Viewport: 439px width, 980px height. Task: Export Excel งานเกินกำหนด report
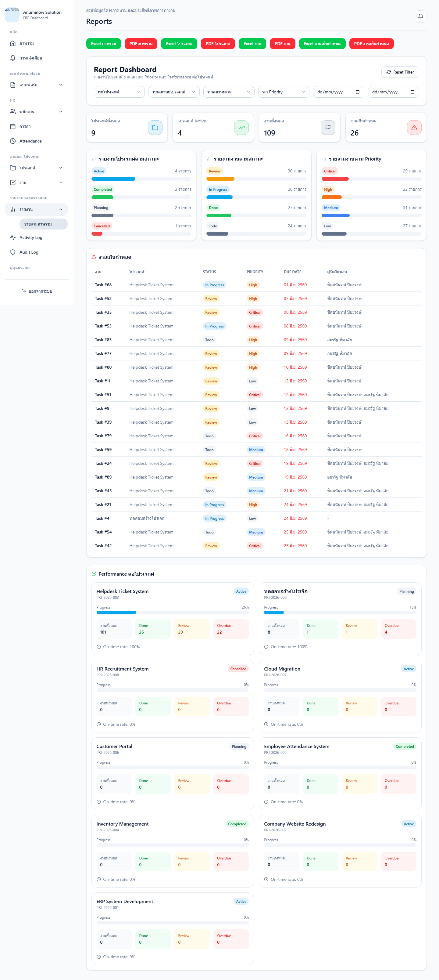(x=322, y=44)
